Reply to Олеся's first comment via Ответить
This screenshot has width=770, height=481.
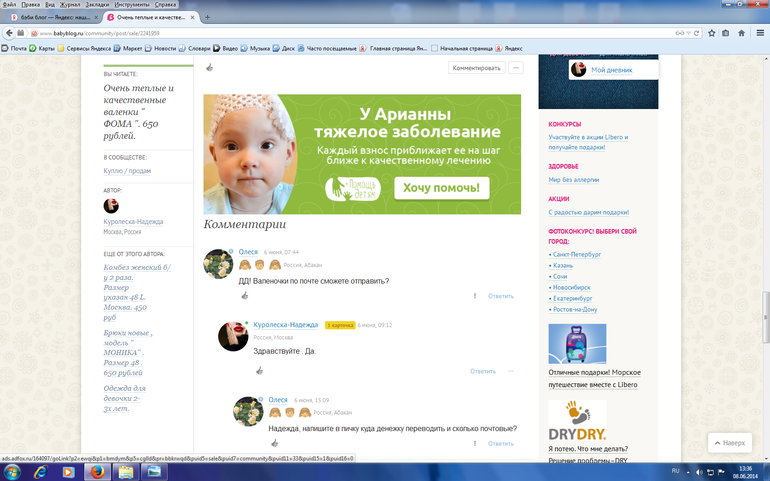pos(500,296)
